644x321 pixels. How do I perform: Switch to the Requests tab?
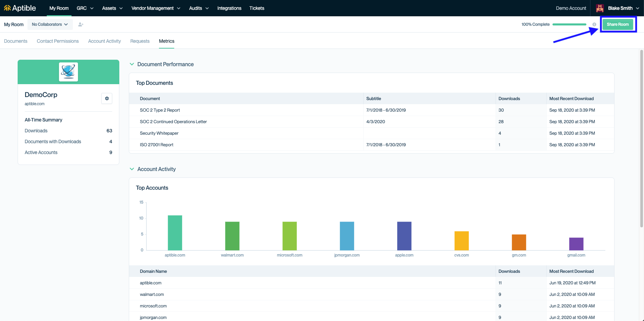[x=140, y=41]
